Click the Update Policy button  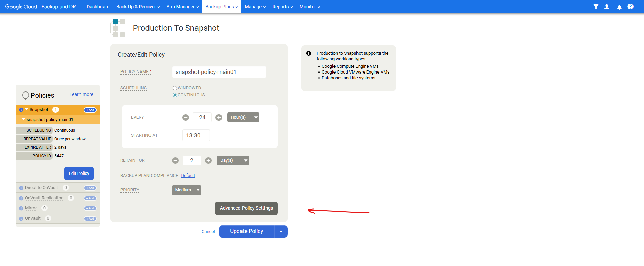click(x=247, y=231)
